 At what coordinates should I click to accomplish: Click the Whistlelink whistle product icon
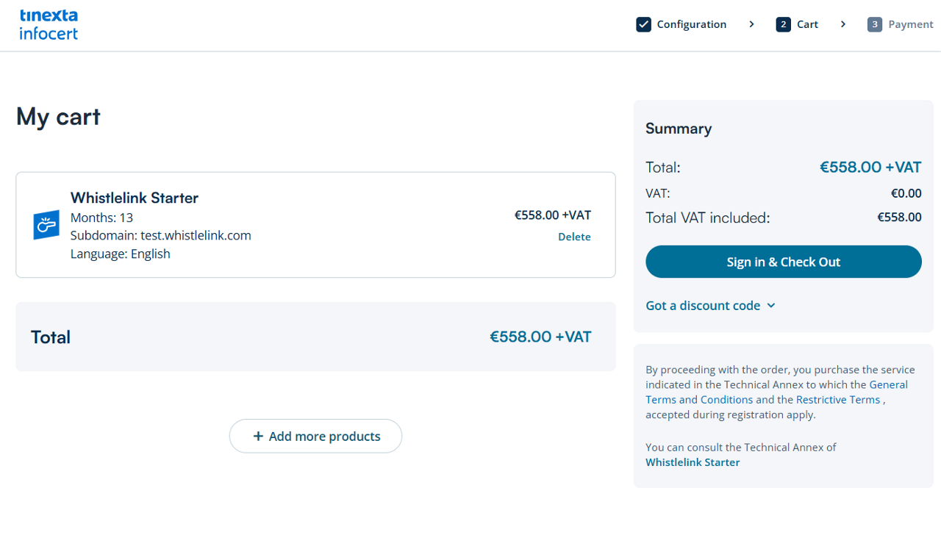point(46,225)
